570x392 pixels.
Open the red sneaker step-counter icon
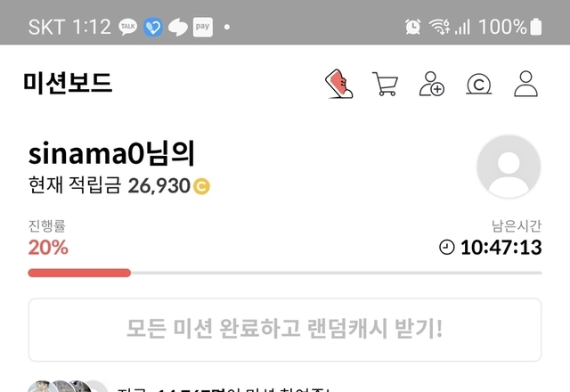point(338,84)
